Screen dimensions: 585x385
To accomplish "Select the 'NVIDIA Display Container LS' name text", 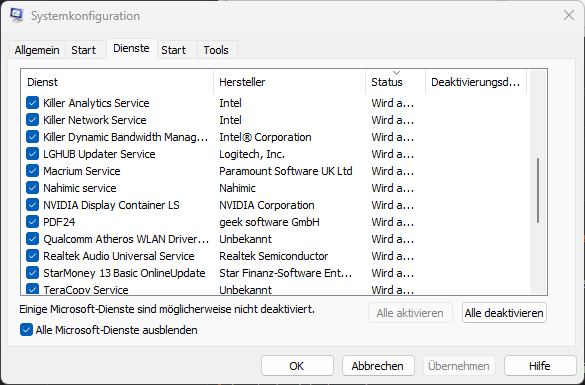I will tap(111, 205).
